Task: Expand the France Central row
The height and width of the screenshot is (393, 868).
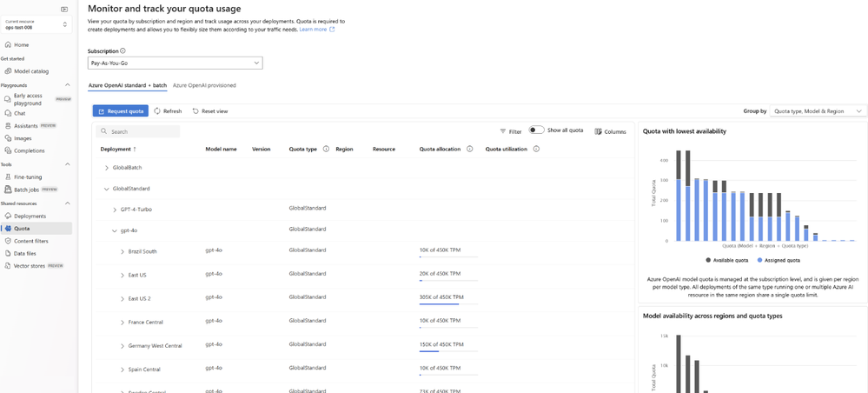Action: click(x=123, y=322)
